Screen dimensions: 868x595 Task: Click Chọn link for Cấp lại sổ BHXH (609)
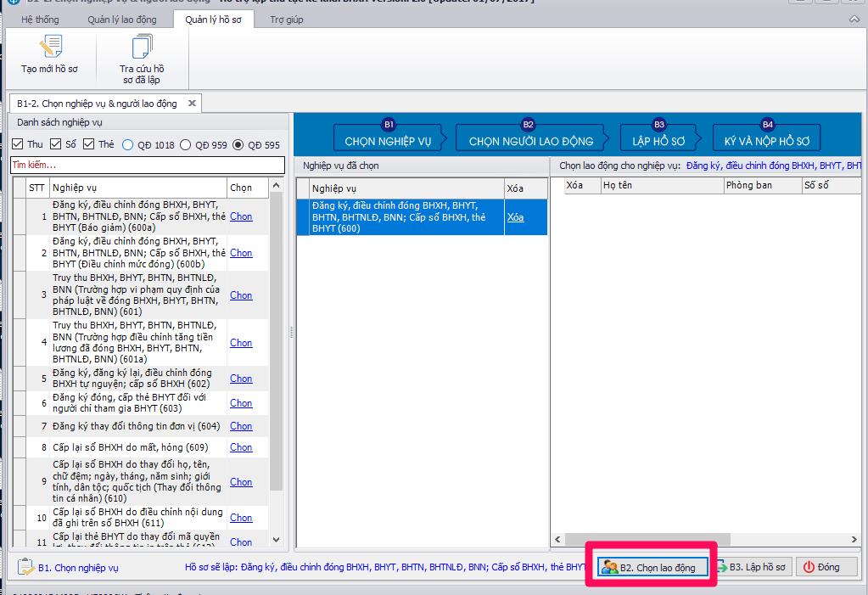point(241,447)
